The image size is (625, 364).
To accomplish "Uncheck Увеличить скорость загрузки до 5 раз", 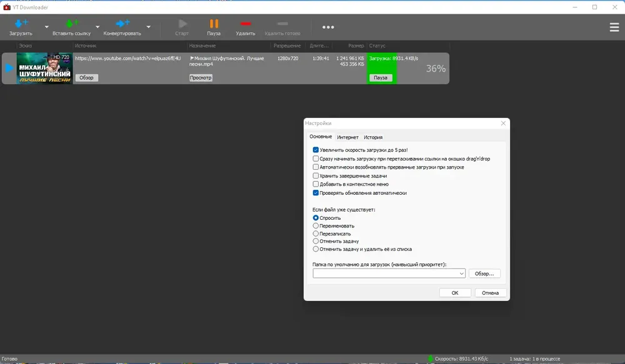I will 316,150.
